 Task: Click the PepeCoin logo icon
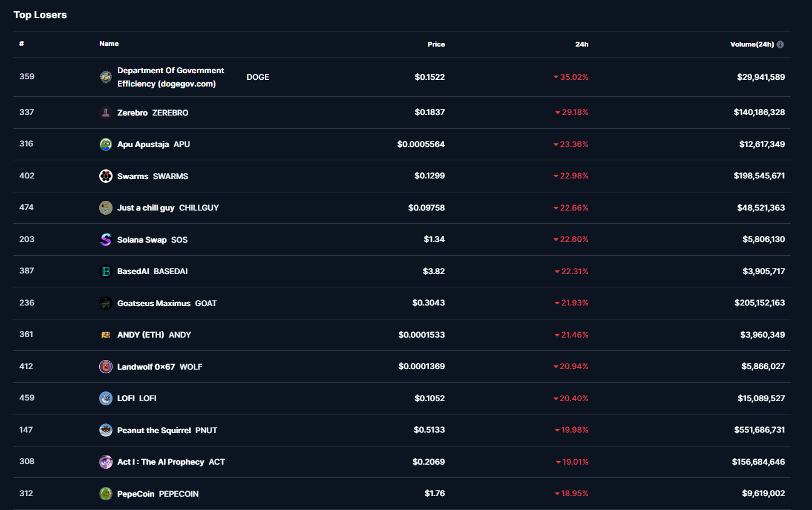tap(106, 494)
